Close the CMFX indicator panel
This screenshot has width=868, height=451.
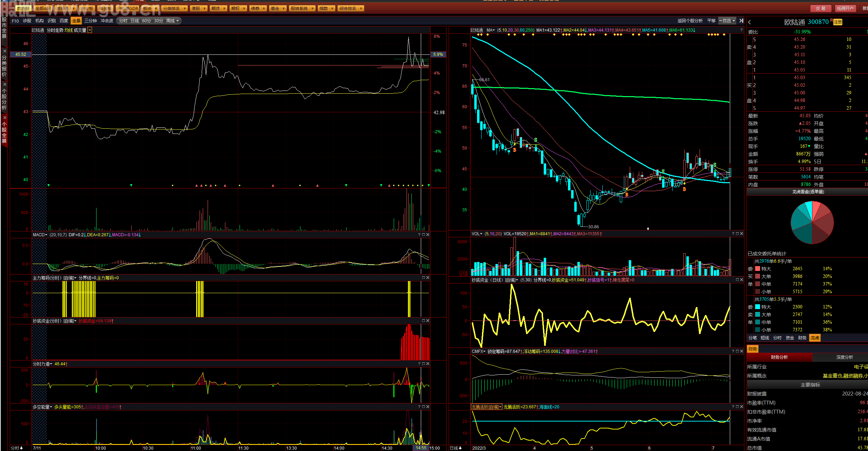[x=742, y=351]
